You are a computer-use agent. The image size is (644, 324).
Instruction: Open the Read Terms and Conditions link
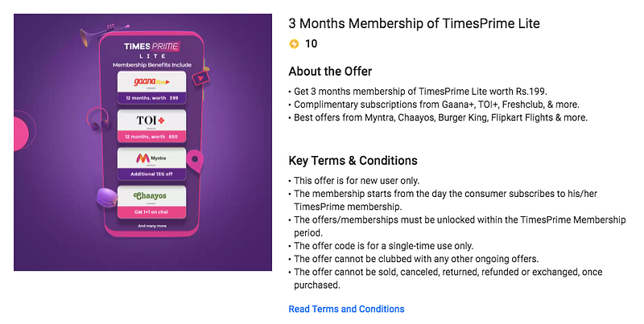pyautogui.click(x=346, y=309)
